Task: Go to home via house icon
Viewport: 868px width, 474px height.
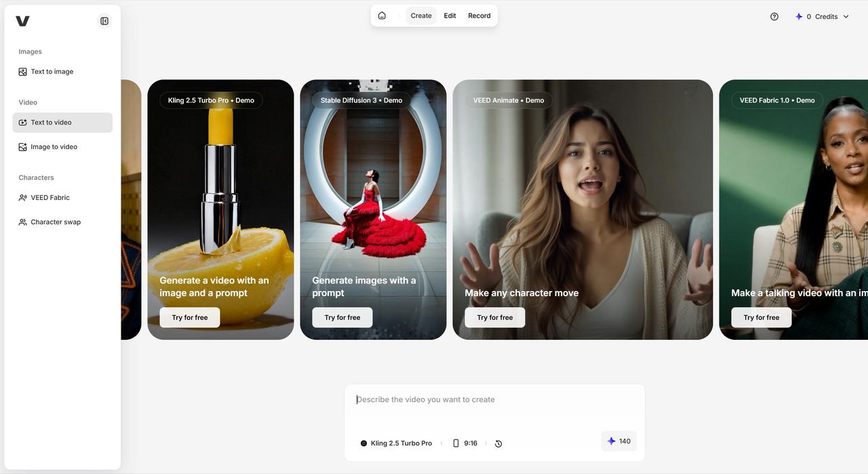Action: pyautogui.click(x=382, y=16)
